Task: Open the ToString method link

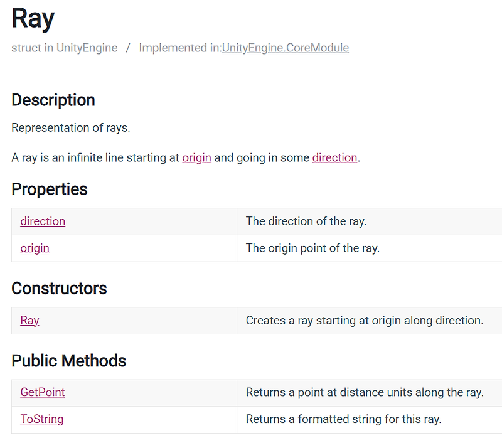Action: tap(41, 419)
